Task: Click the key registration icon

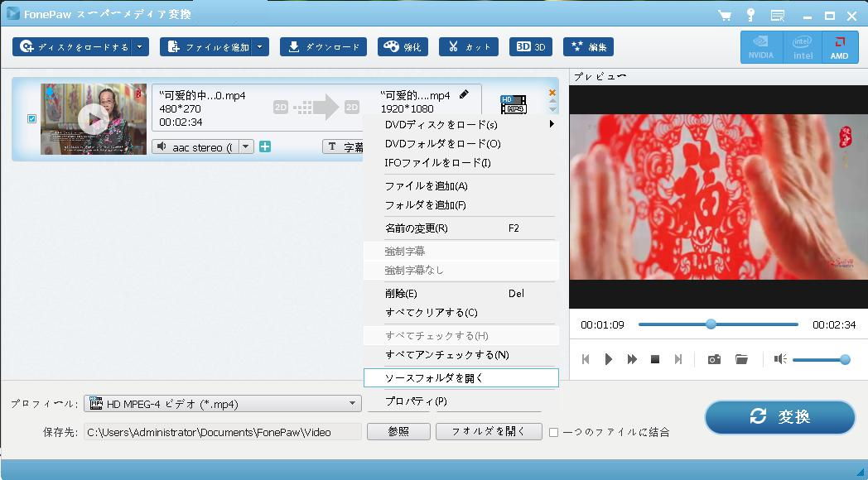Action: click(x=750, y=15)
